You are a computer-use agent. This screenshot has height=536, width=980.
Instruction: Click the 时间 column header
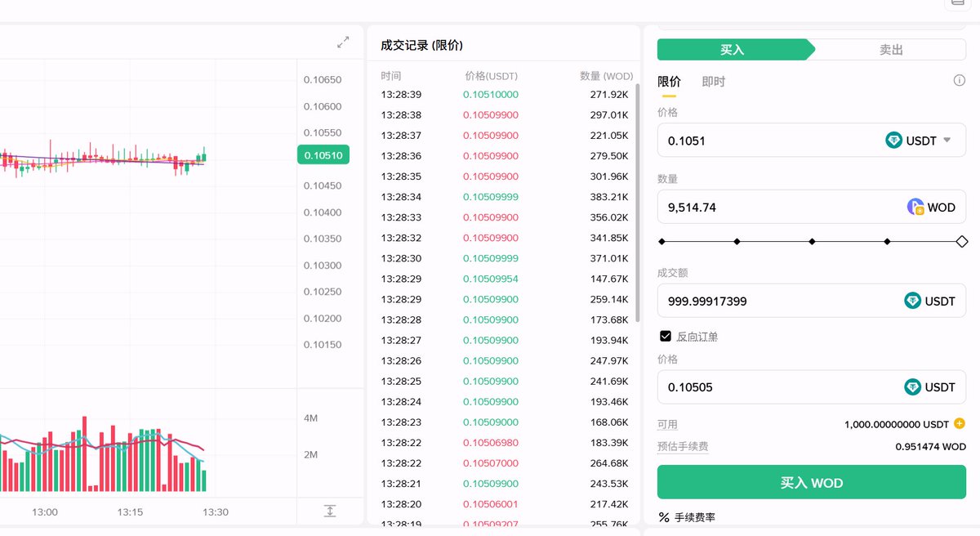click(x=390, y=76)
